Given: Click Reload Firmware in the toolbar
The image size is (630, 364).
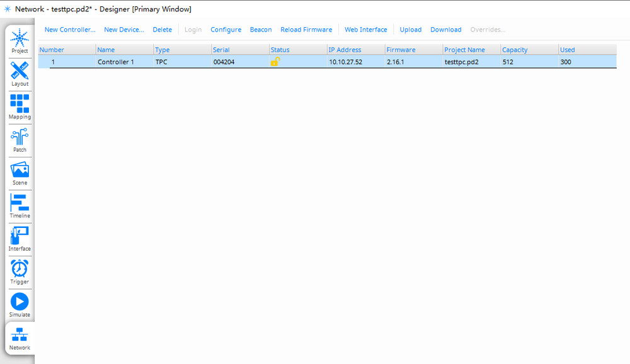Looking at the screenshot, I should click(x=306, y=30).
